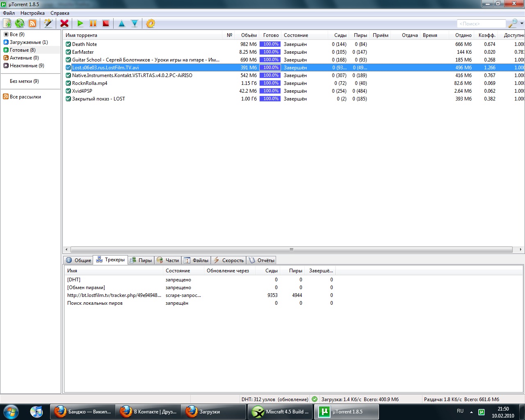Sort by Состояние column in torrent list
This screenshot has height=420, width=525.
(305, 35)
